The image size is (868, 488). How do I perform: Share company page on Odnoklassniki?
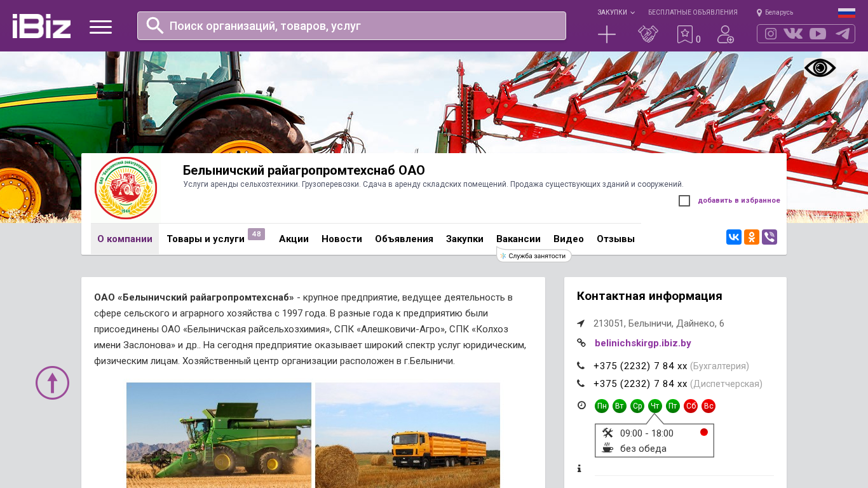click(x=752, y=237)
